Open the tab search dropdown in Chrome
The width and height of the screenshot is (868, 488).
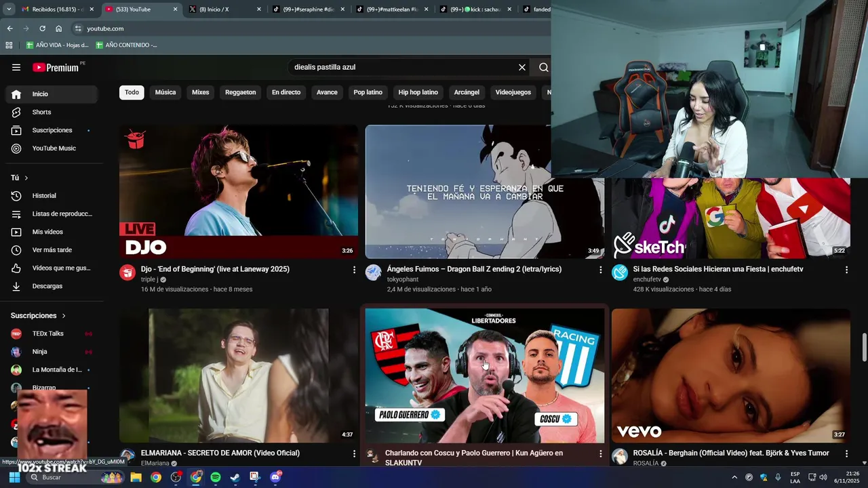click(x=8, y=9)
